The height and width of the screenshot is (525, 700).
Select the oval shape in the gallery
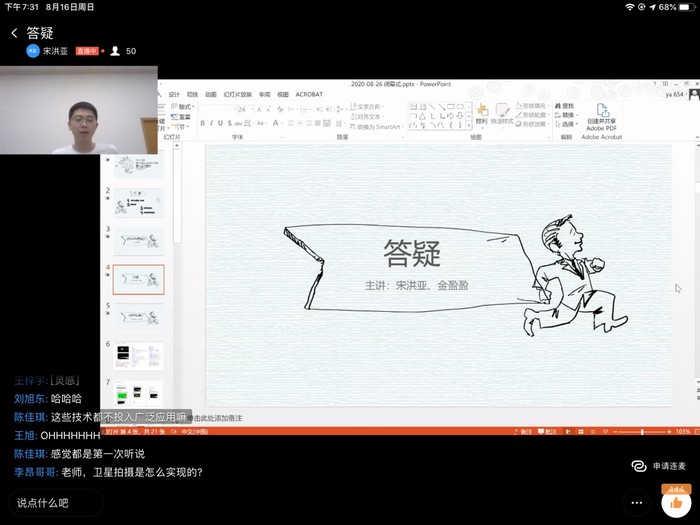point(460,107)
